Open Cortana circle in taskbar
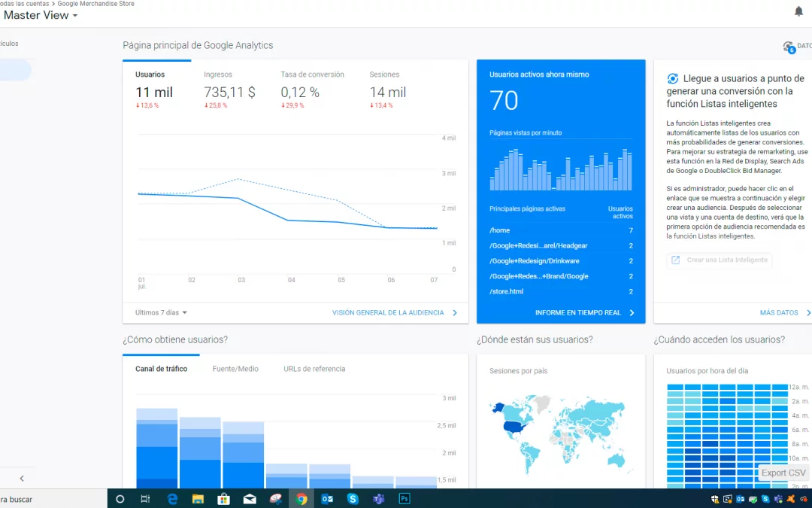The height and width of the screenshot is (508, 812). [x=120, y=499]
